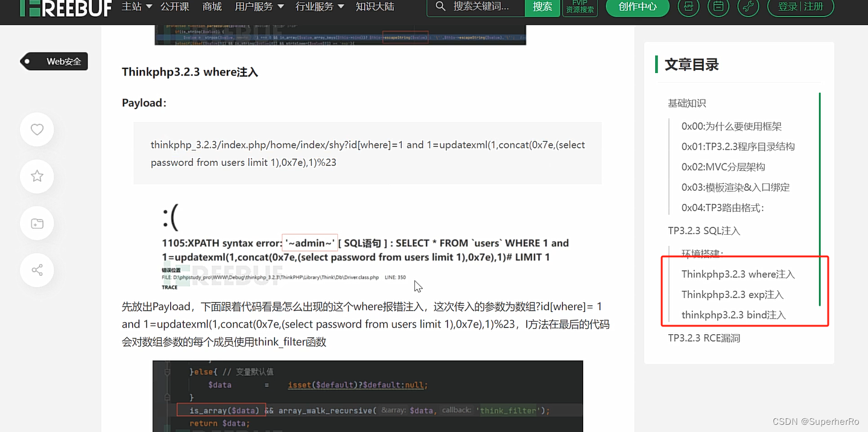Click the FVIP 资源搜索 button

(580, 7)
